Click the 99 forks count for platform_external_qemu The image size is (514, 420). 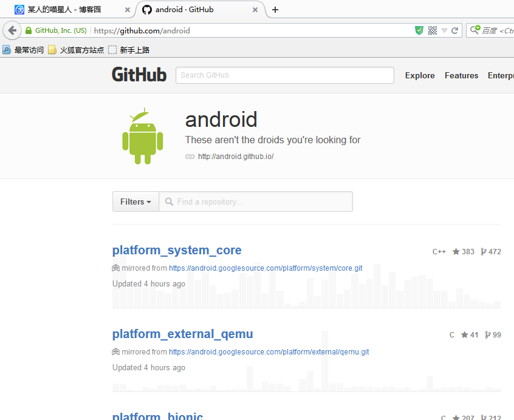click(493, 335)
